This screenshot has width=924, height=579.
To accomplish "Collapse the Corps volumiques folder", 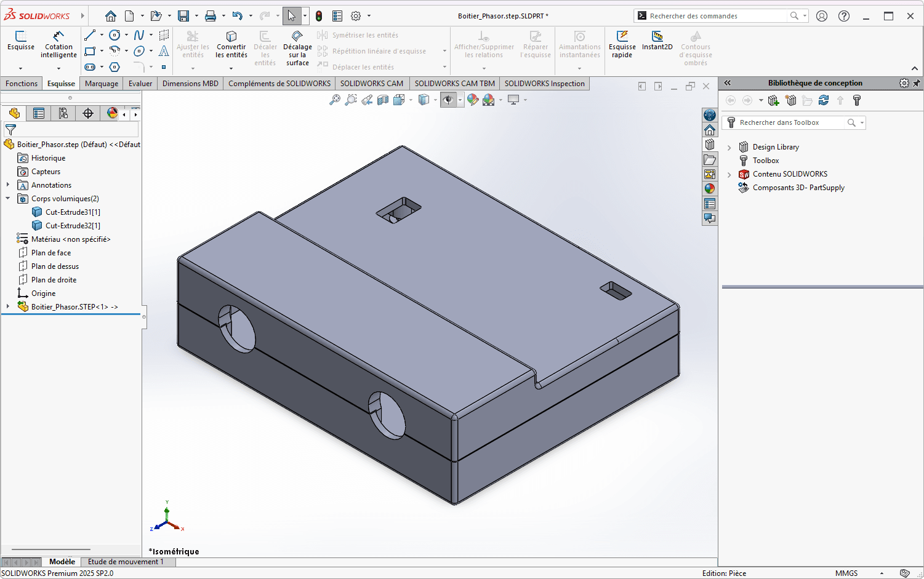I will (9, 198).
